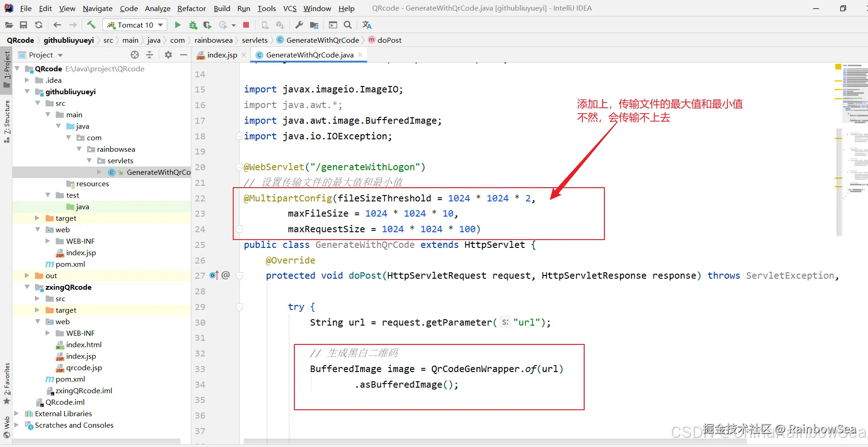Click the Run Anything toolbar icon

click(333, 25)
